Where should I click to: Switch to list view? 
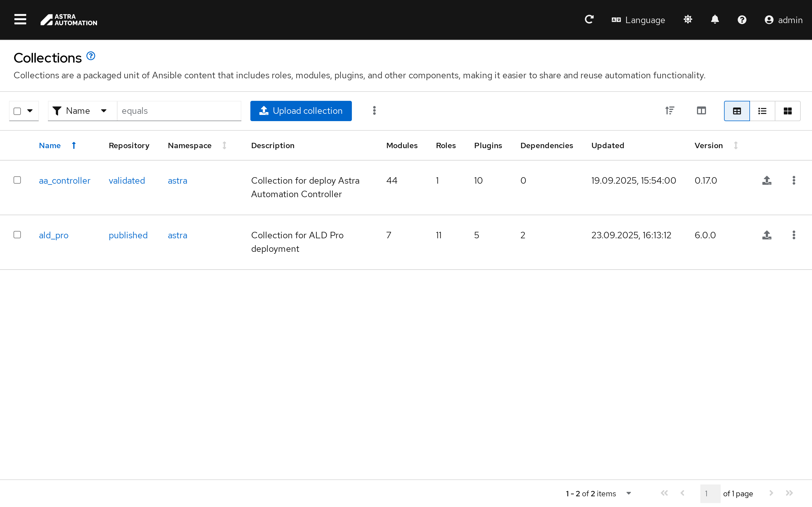762,111
